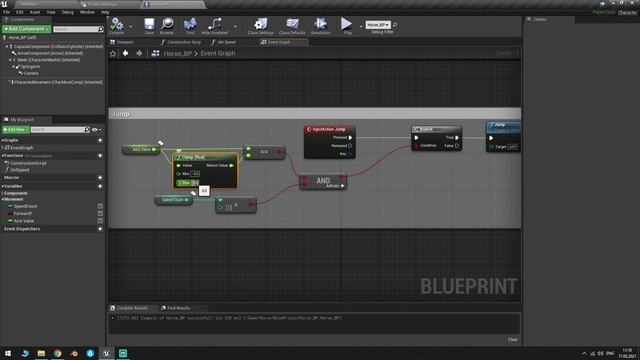Open the Asset menu
This screenshot has height=360, width=640.
[35, 13]
